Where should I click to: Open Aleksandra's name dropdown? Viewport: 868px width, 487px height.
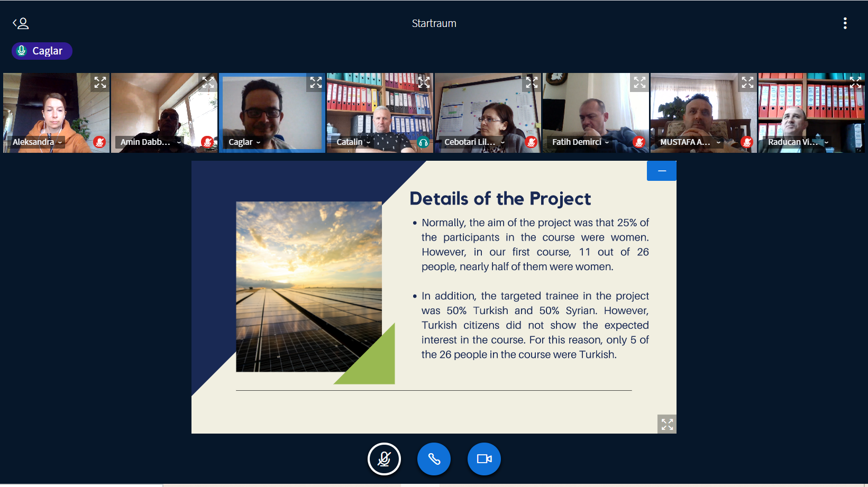tap(37, 142)
